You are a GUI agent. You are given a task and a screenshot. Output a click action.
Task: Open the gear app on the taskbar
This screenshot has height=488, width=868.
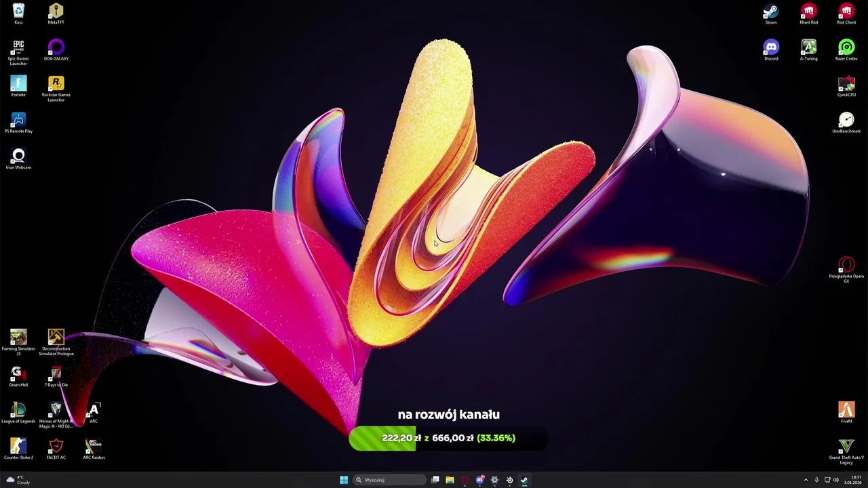[494, 480]
